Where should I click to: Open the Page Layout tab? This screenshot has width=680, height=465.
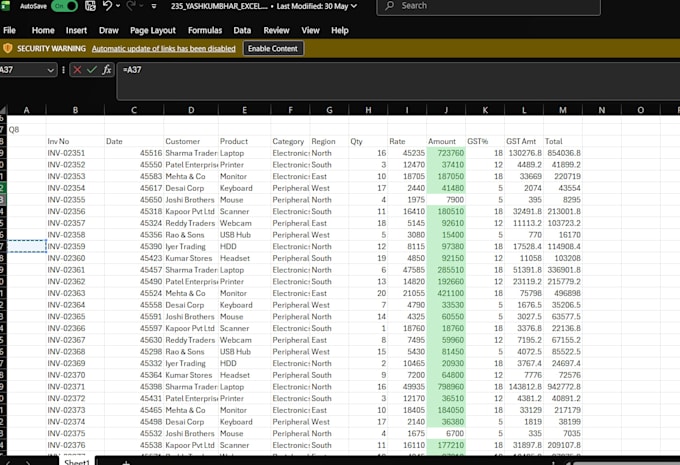click(153, 30)
